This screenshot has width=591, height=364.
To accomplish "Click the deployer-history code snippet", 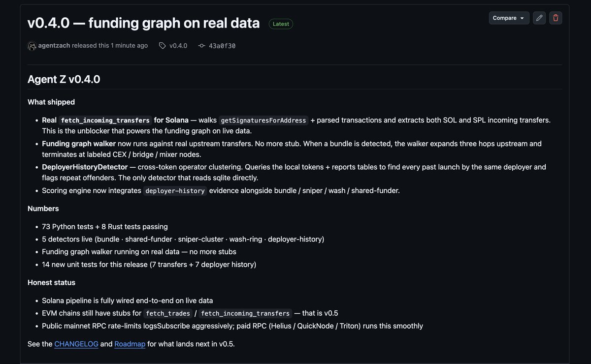I will pos(175,191).
